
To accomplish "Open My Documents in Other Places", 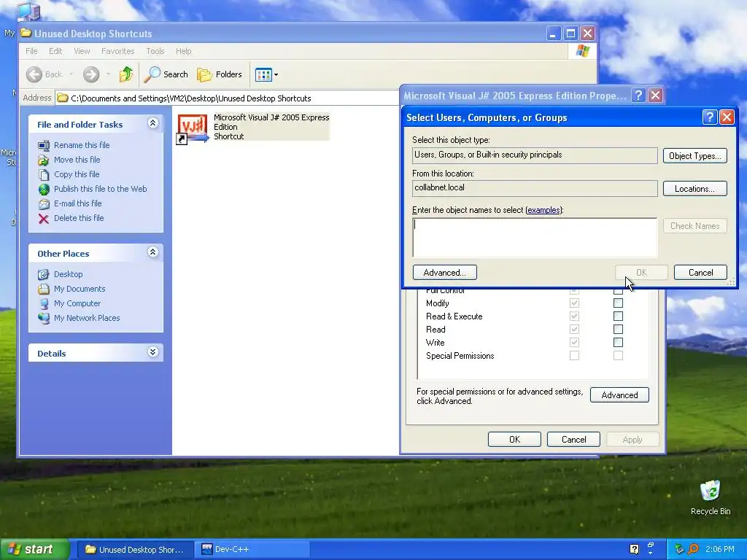I will click(80, 289).
